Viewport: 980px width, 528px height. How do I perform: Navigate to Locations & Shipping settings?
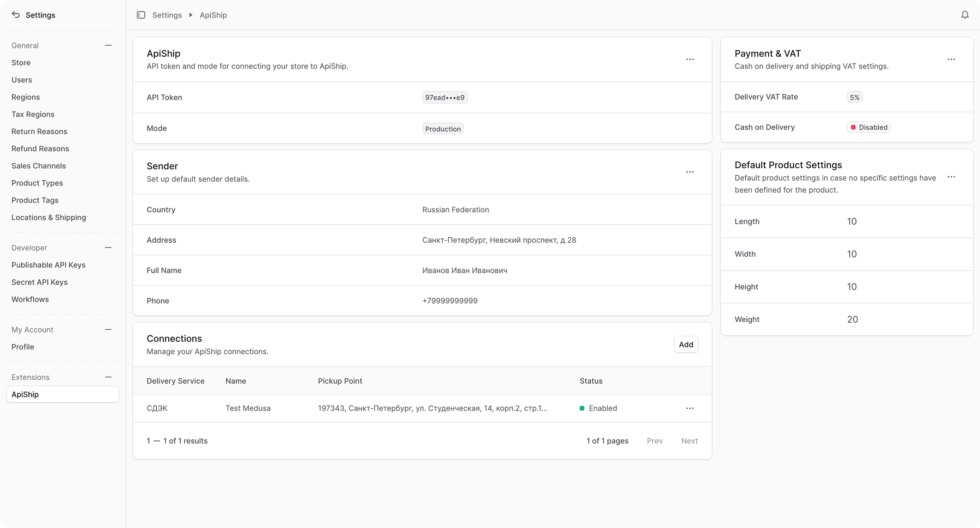pos(48,217)
